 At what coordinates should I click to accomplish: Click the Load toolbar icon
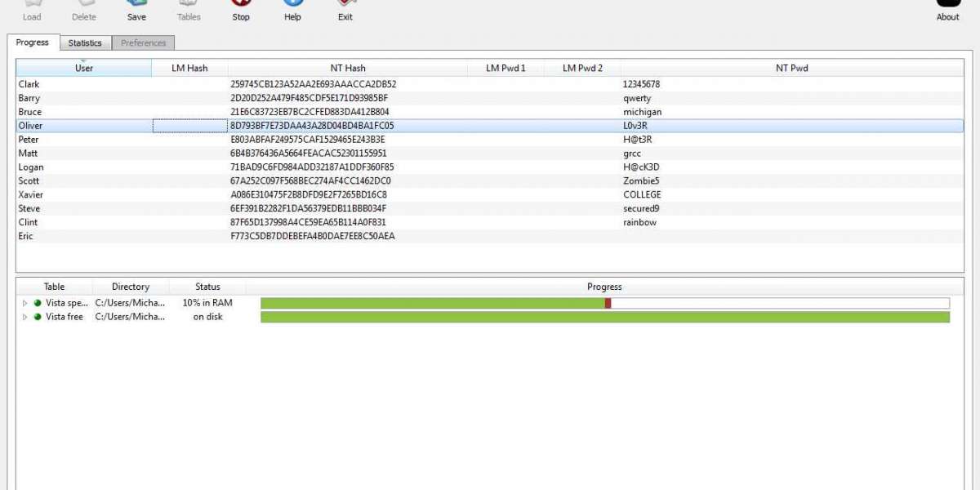pos(32,7)
